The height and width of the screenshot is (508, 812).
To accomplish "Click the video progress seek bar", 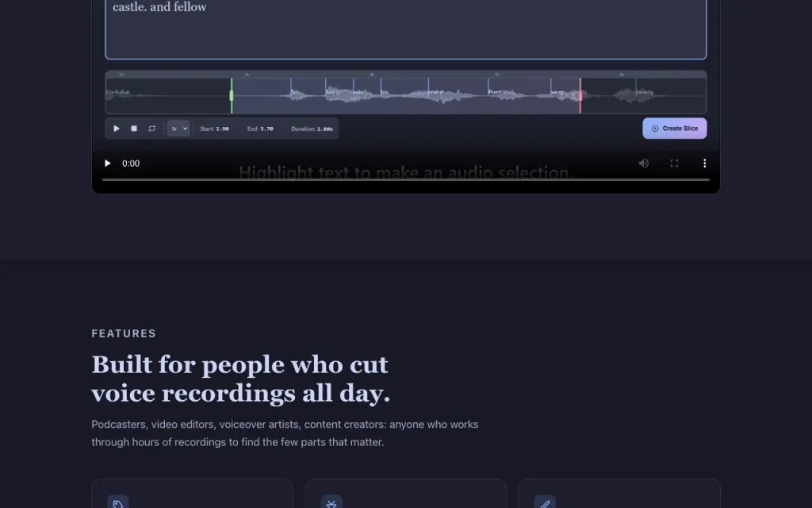I will pyautogui.click(x=406, y=179).
